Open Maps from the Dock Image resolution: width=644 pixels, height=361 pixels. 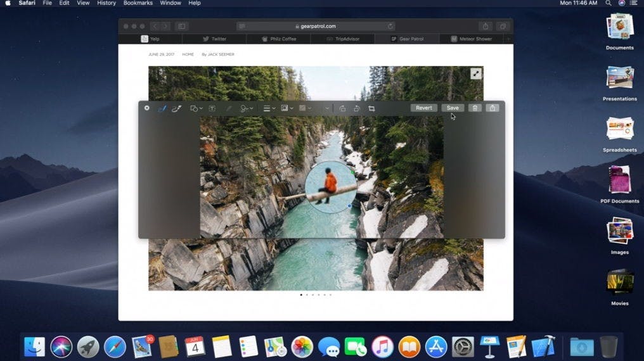[x=275, y=346]
